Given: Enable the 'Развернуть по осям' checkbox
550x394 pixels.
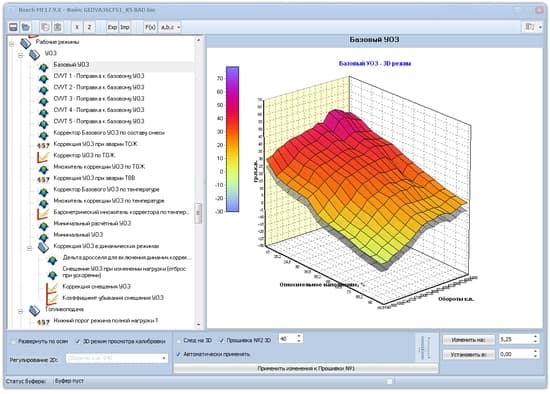Looking at the screenshot, I should pos(13,341).
